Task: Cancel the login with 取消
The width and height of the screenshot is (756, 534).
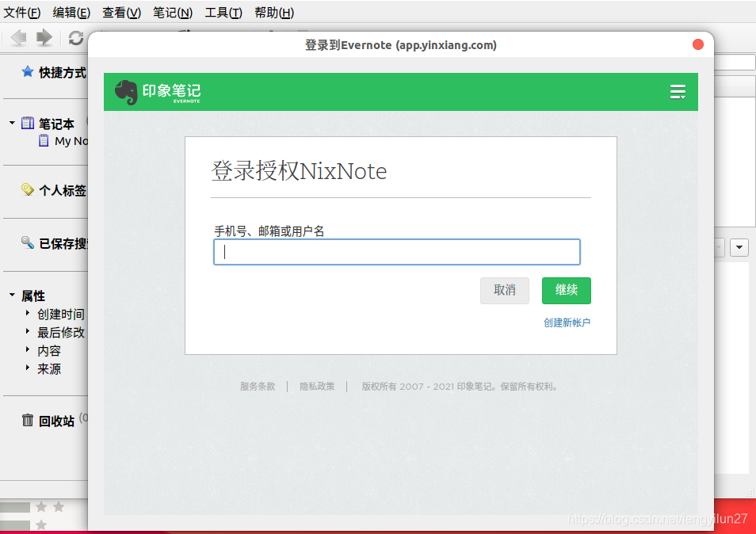Action: click(x=504, y=291)
